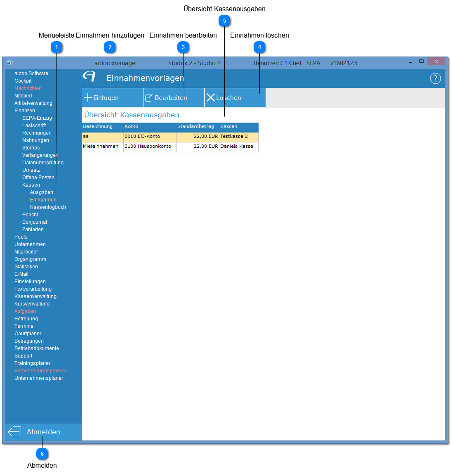Open Umsatz under Finanzen

pyautogui.click(x=31, y=170)
